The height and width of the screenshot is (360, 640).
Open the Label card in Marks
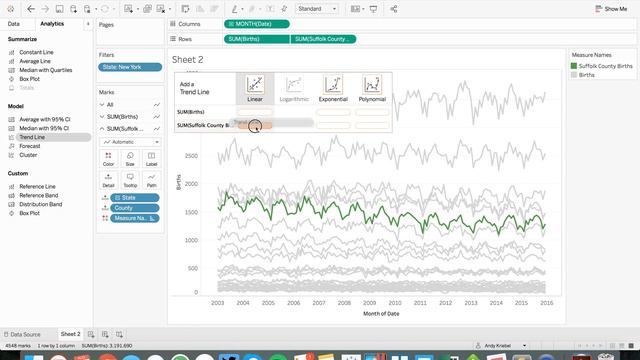[x=151, y=158]
